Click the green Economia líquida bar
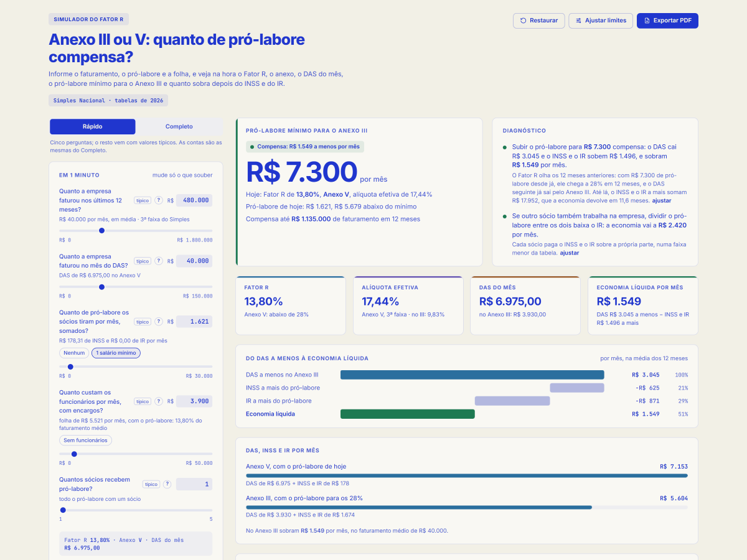The image size is (747, 560). pos(408,414)
